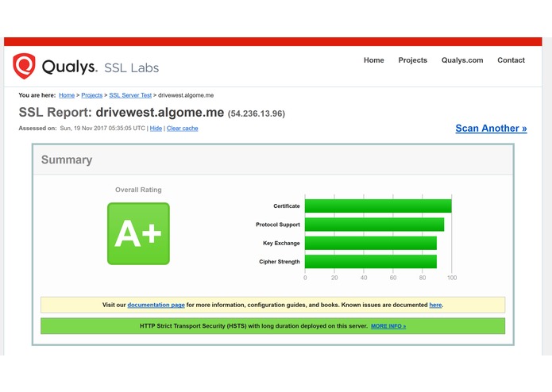The width and height of the screenshot is (552, 392).
Task: Click the Certificate chart label
Action: [x=287, y=206]
